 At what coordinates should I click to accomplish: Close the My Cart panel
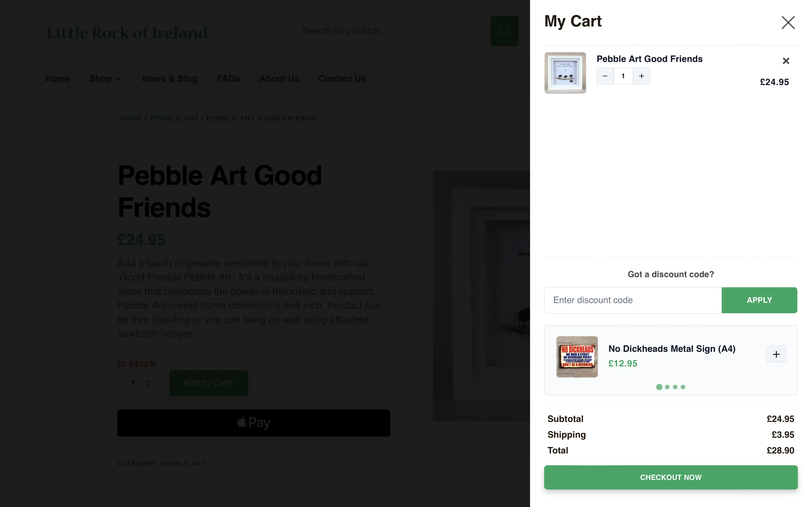[787, 23]
